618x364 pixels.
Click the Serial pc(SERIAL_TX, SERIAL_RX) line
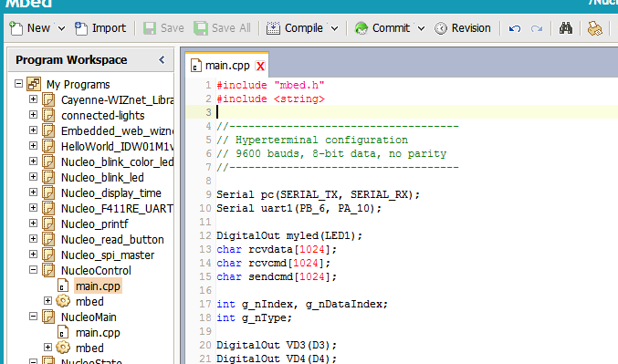[x=318, y=194]
